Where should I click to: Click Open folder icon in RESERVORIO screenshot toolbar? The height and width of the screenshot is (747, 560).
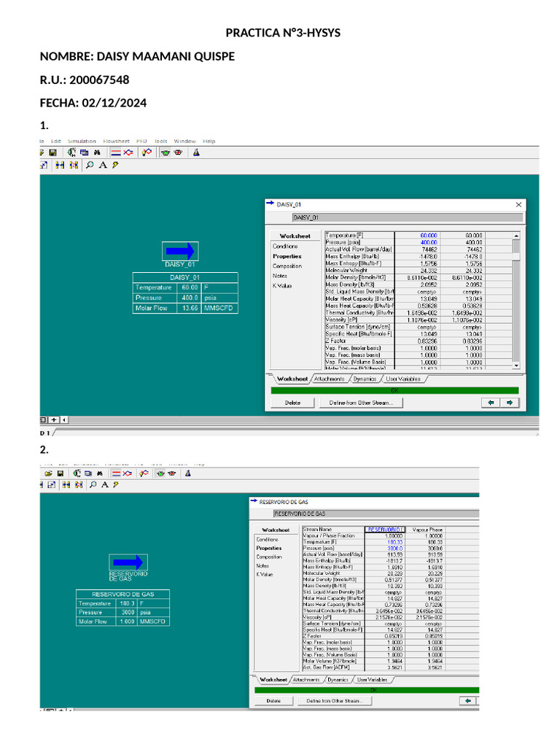(x=48, y=473)
